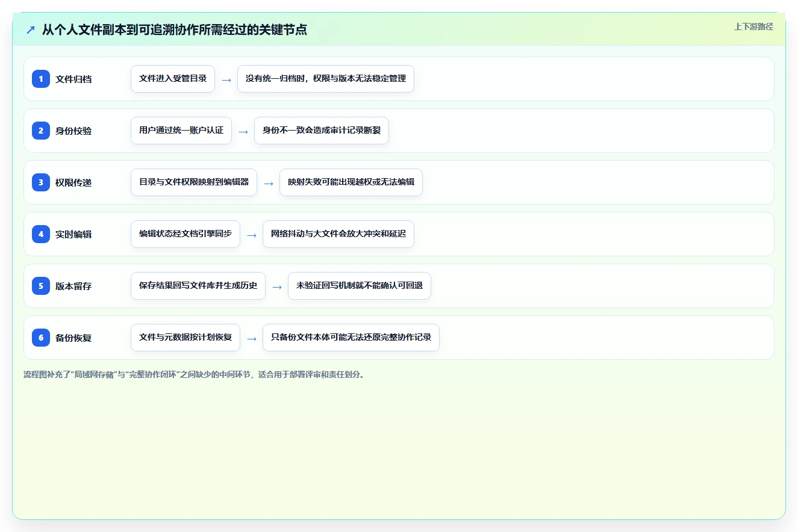Click the 版本留存 step label

click(73, 286)
